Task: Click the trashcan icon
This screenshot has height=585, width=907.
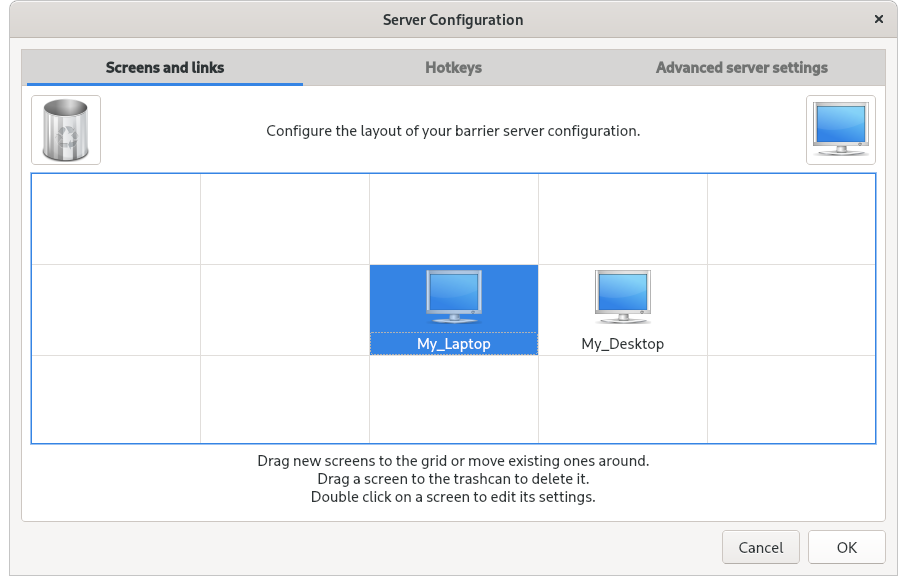Action: click(66, 130)
